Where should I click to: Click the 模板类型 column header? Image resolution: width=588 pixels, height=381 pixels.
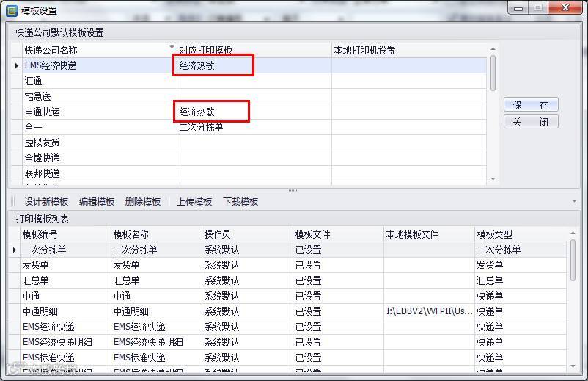point(521,234)
